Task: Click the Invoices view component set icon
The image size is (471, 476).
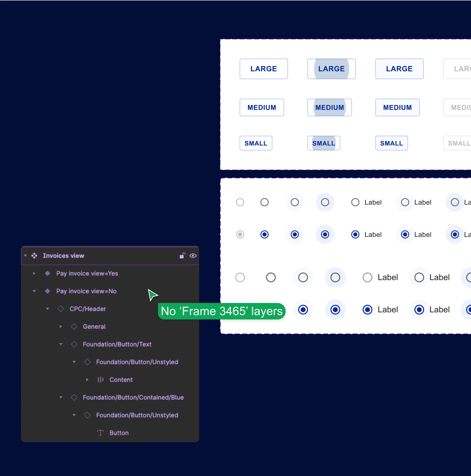Action: (x=34, y=255)
